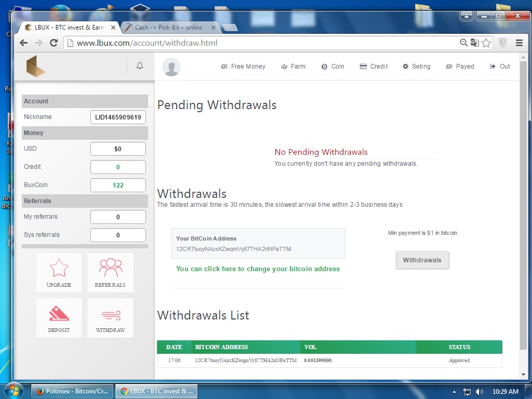532x399 pixels.
Task: Open the Windows Start button
Action: [x=13, y=391]
